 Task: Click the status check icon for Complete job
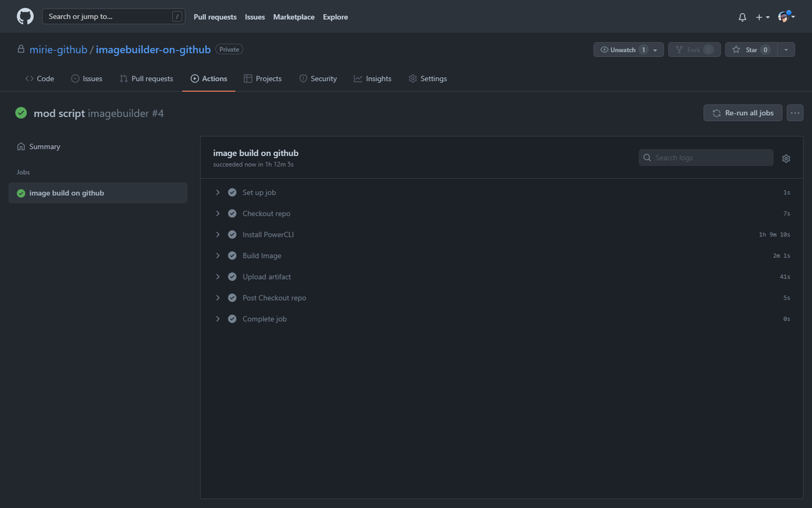pyautogui.click(x=232, y=318)
